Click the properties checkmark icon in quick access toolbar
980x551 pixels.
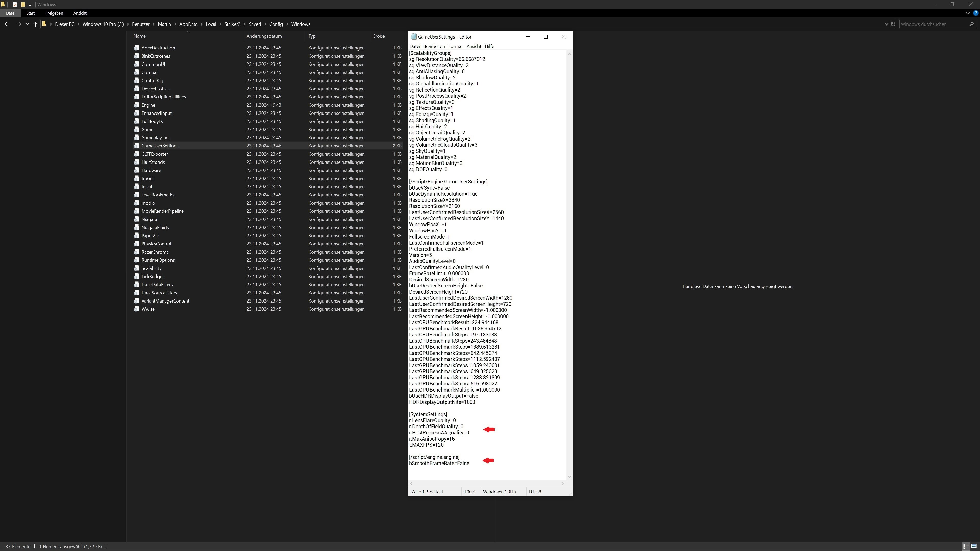(x=15, y=5)
